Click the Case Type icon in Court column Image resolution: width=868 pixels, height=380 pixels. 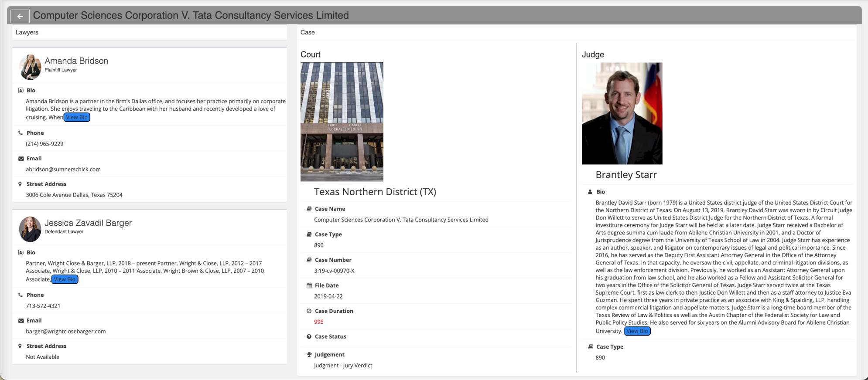[309, 234]
